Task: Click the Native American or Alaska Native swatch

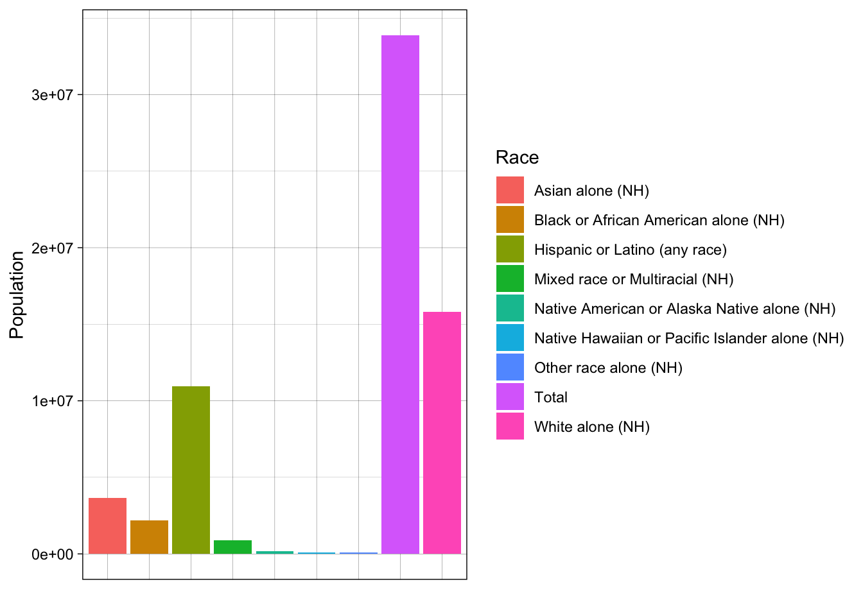Action: pos(510,308)
